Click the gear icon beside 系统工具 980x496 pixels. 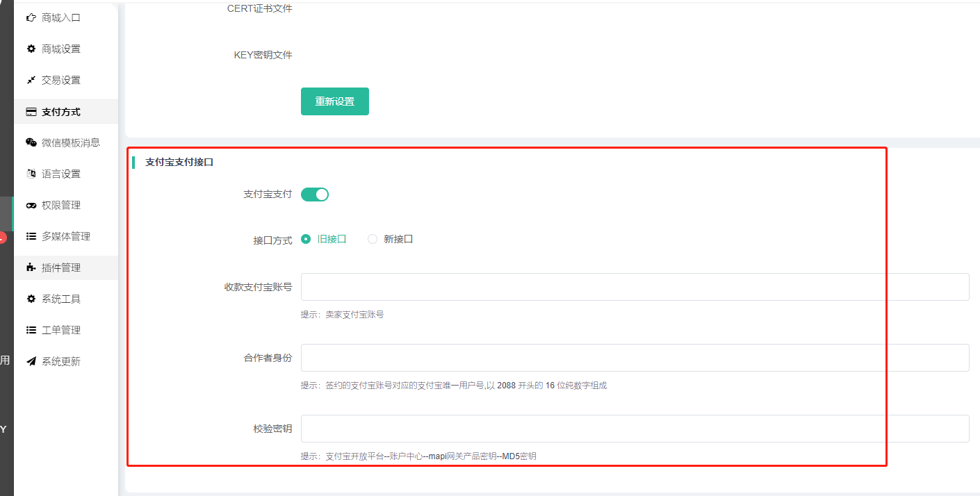pyautogui.click(x=31, y=299)
